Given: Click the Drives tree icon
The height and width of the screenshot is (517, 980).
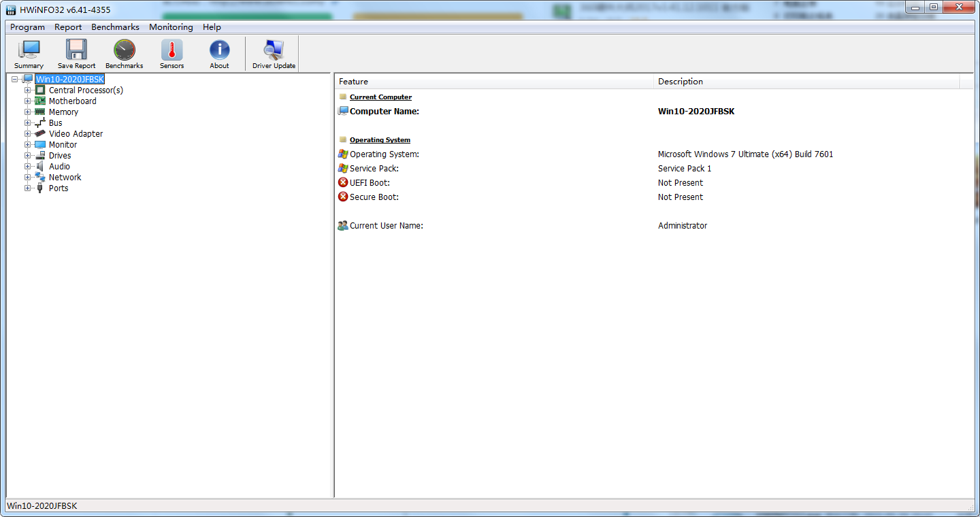Looking at the screenshot, I should tap(40, 155).
